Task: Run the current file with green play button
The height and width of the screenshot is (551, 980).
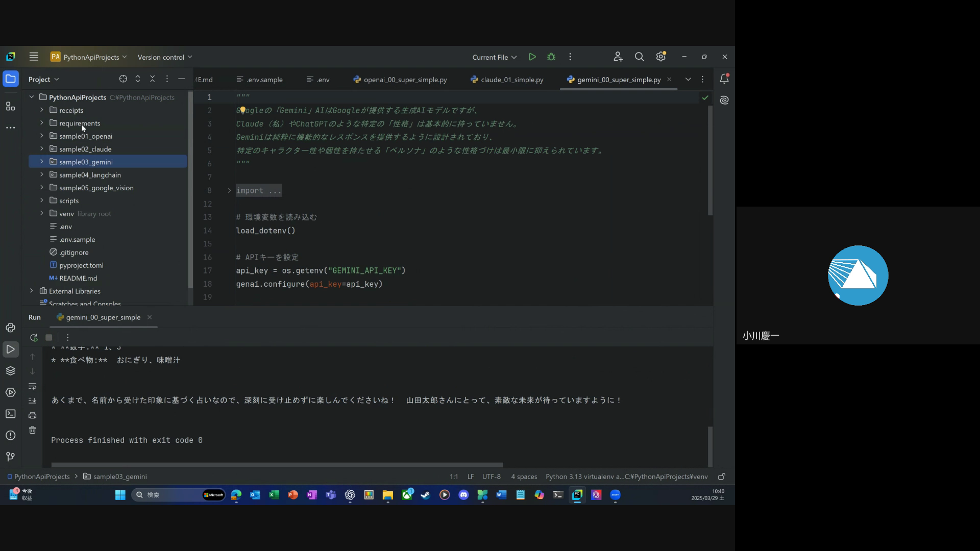Action: (532, 57)
